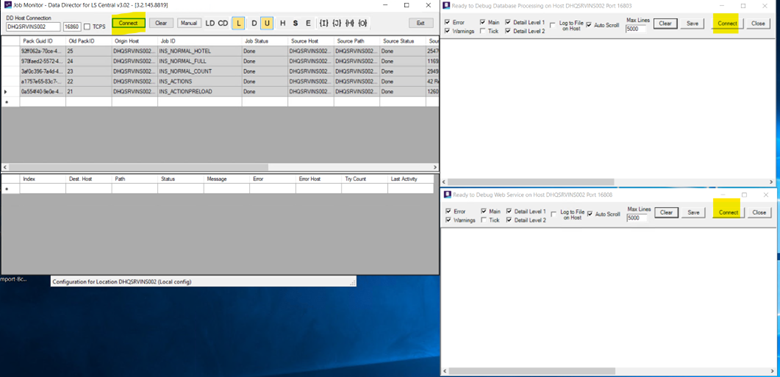This screenshot has width=780, height=377.
Task: Click the H toolbar icon
Action: (283, 23)
